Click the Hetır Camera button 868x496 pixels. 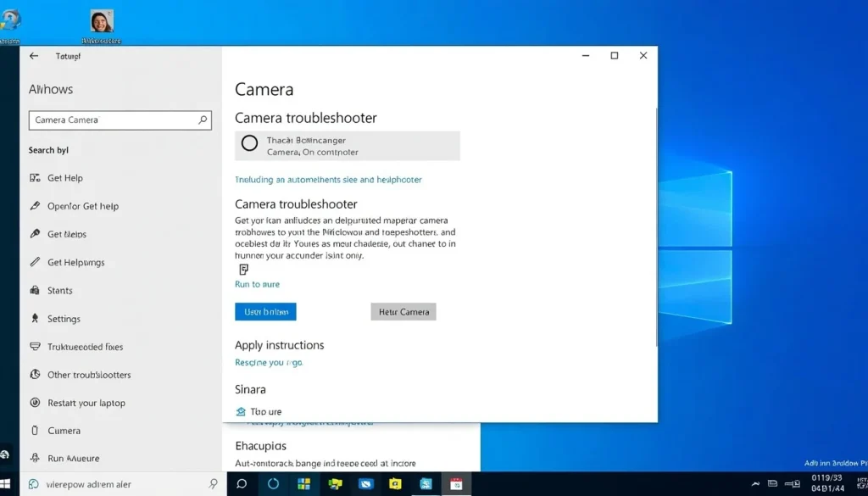pyautogui.click(x=403, y=312)
